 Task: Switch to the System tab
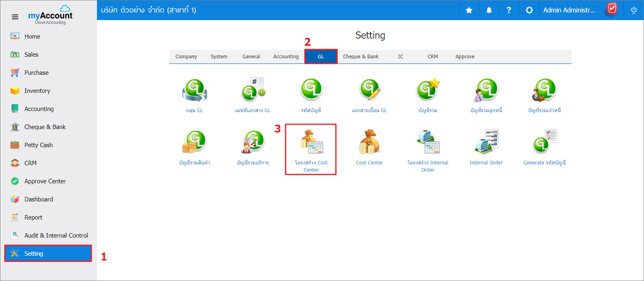tap(219, 57)
